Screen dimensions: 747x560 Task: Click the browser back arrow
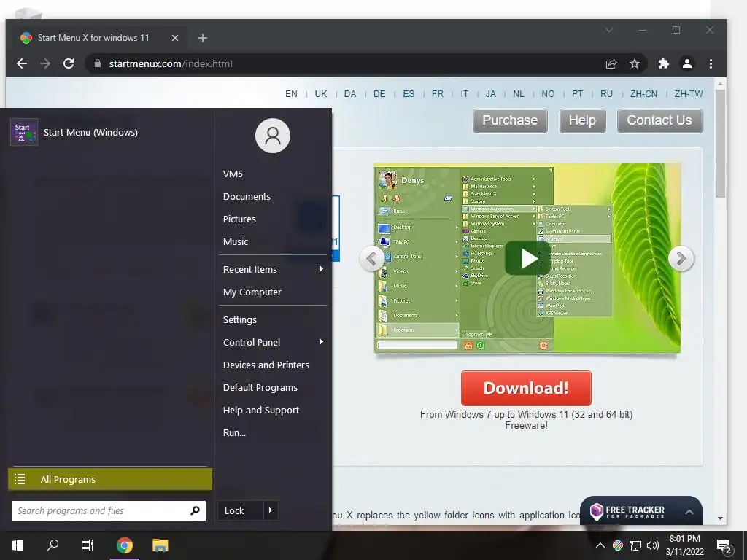[22, 63]
